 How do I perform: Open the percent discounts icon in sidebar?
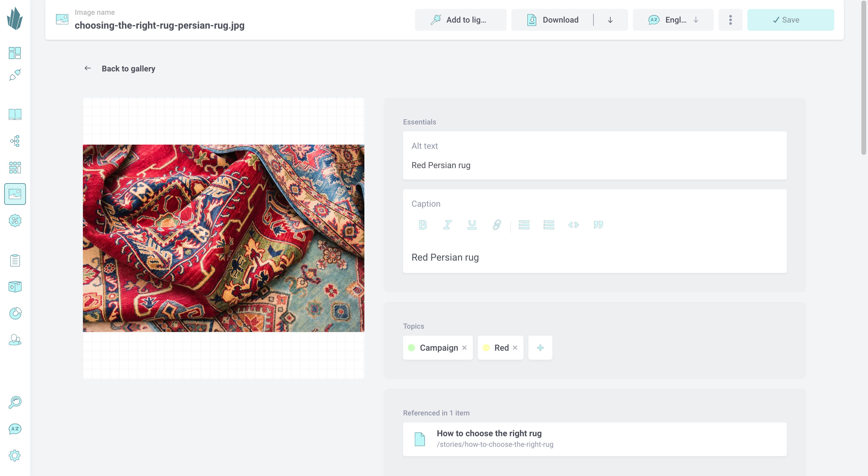tap(15, 221)
